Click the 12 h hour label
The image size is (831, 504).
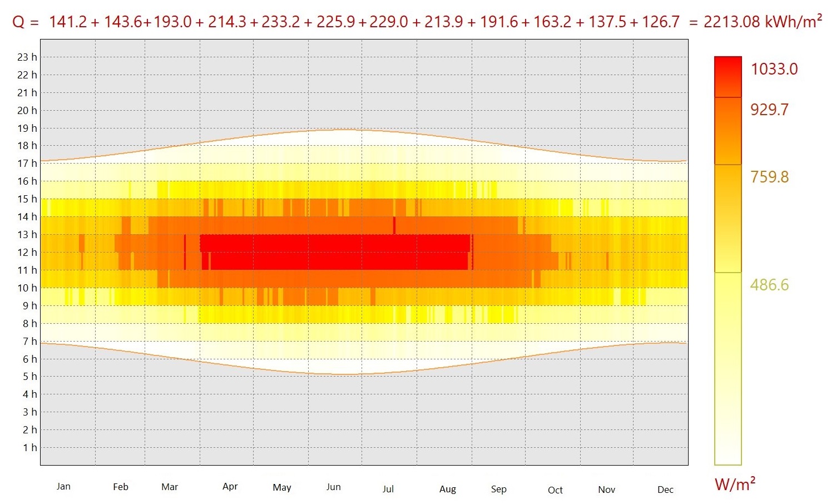[27, 252]
